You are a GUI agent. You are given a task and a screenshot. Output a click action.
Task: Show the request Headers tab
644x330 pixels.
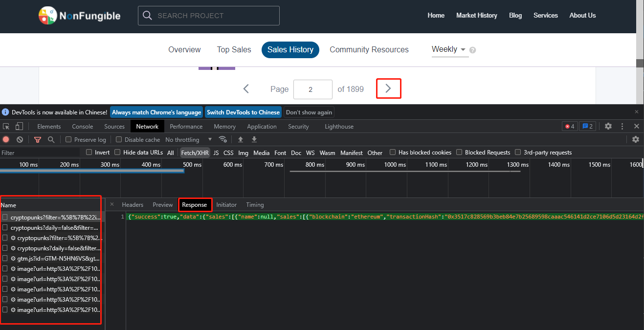click(133, 205)
